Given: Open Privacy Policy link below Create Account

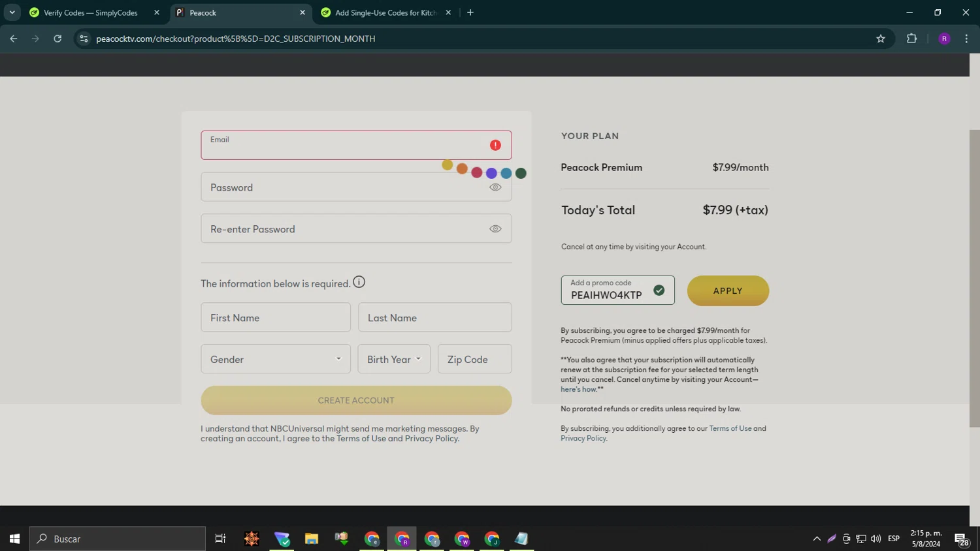Looking at the screenshot, I should click(431, 439).
